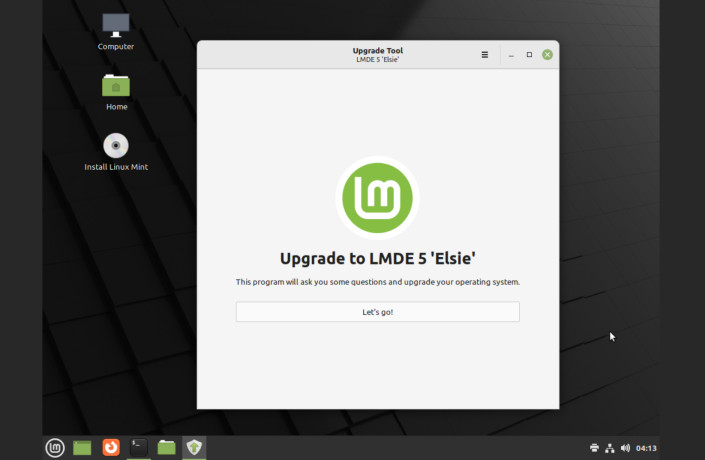The width and height of the screenshot is (705, 460).
Task: Minimize the Upgrade Tool window
Action: tap(511, 55)
